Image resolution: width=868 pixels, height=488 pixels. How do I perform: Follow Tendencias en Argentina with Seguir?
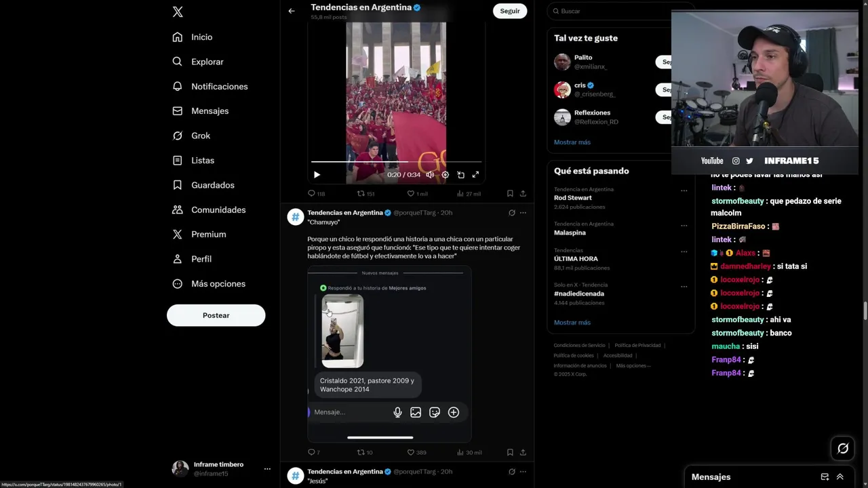pos(510,11)
